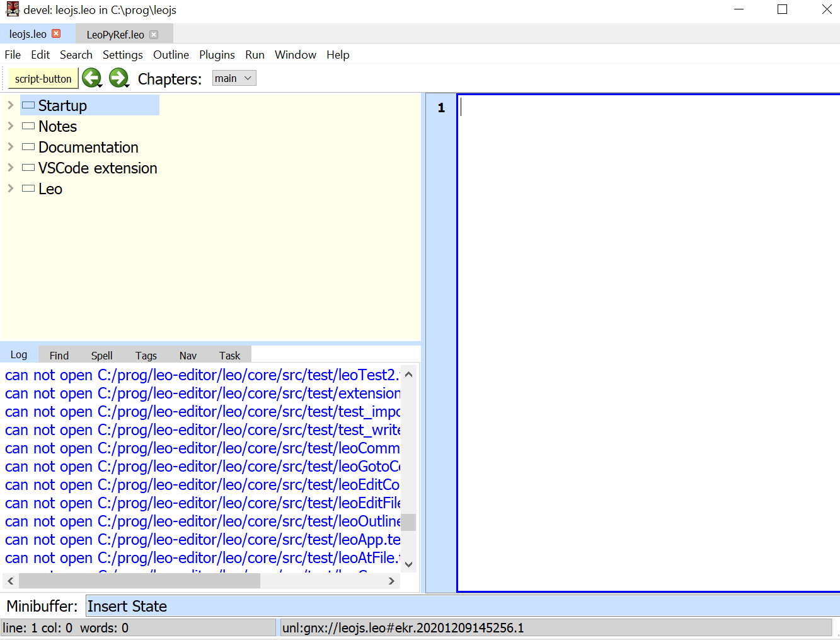Viewport: 840px width, 640px height.
Task: Open the Outline menu
Action: pos(171,55)
